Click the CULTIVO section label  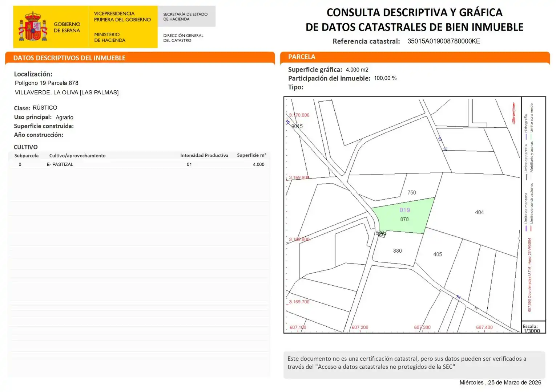[26, 147]
